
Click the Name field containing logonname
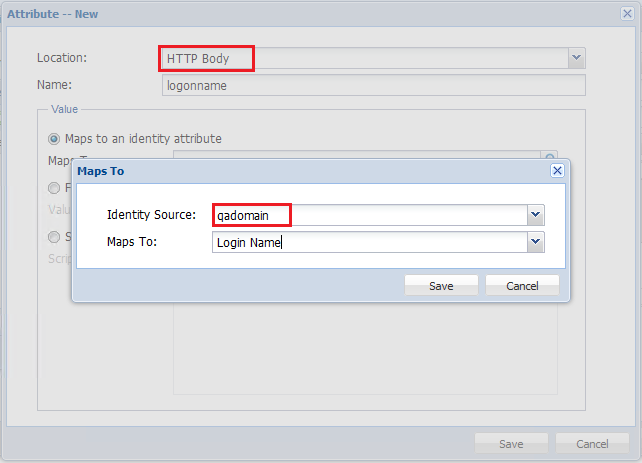[373, 85]
